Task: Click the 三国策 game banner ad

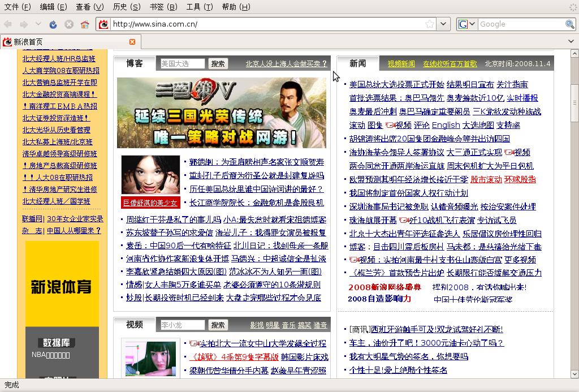Action: point(222,113)
